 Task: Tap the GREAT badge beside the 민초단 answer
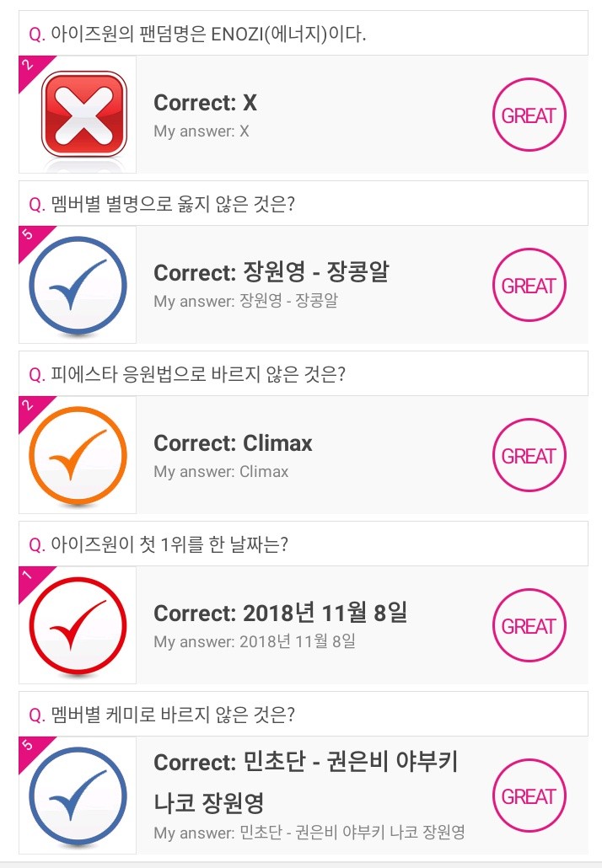click(x=529, y=796)
